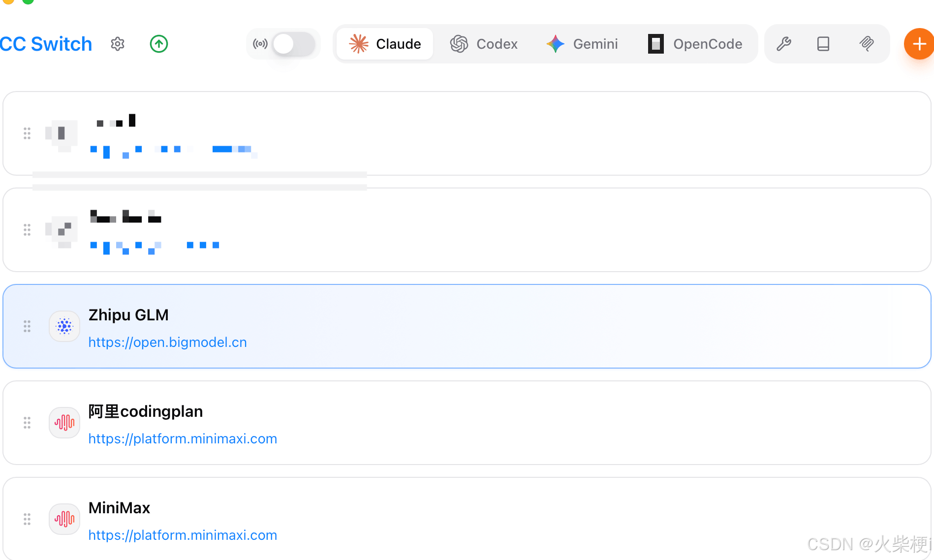Viewport: 934px width, 560px height.
Task: Switch to the Codex tab
Action: [x=484, y=44]
